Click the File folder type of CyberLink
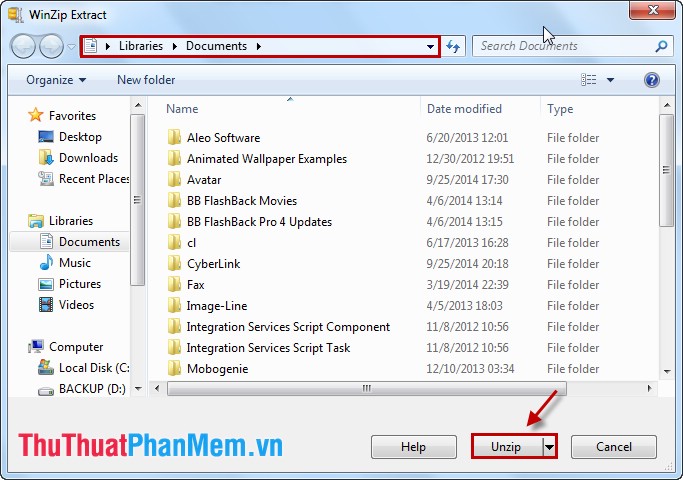 573,264
